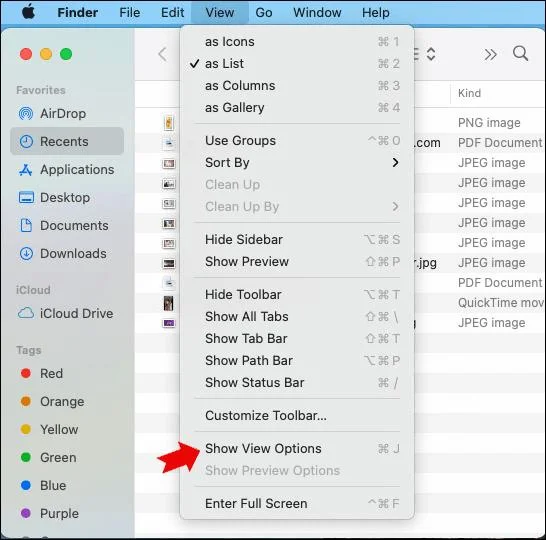The height and width of the screenshot is (540, 546).
Task: Click the green full-screen window button
Action: tap(66, 54)
